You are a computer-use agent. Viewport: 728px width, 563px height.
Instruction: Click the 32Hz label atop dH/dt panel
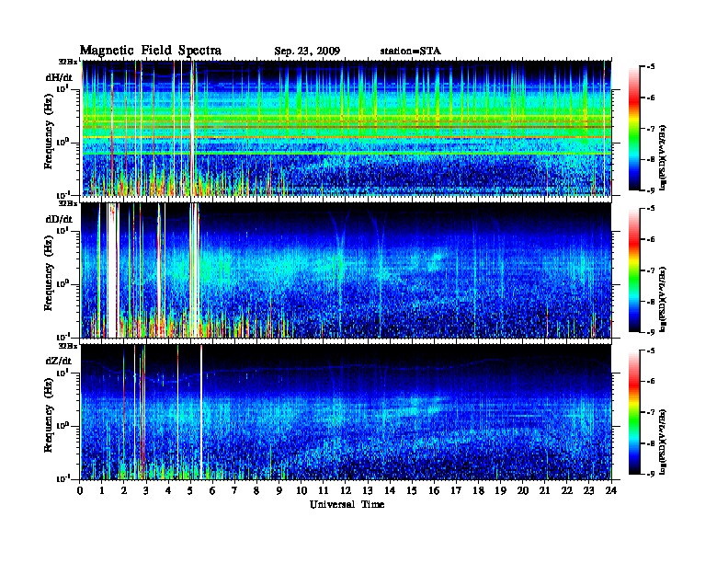tap(67, 62)
